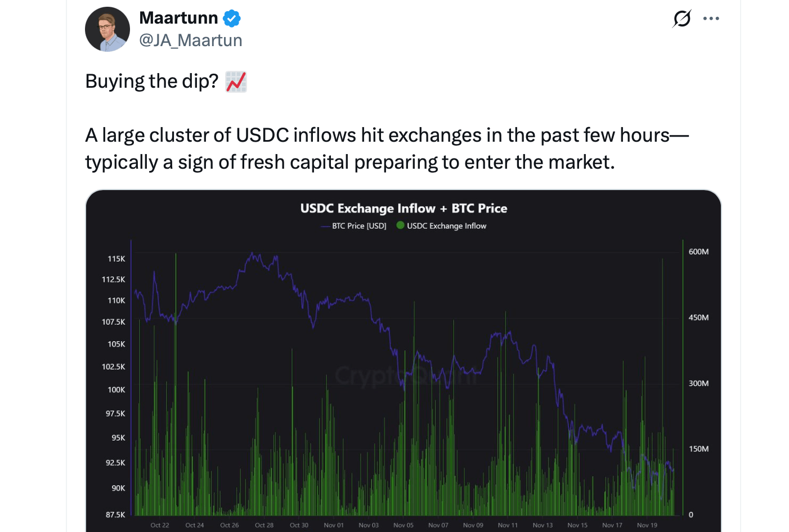Click the Nov 11 date axis label
Viewport: 789px width, 532px height.
click(x=508, y=525)
